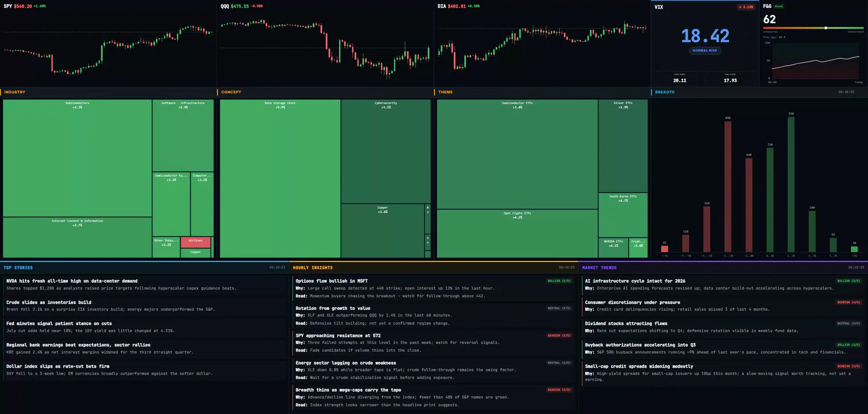The height and width of the screenshot is (414, 868).
Task: Open Consumer discretionary under pressure trend
Action: (723, 305)
